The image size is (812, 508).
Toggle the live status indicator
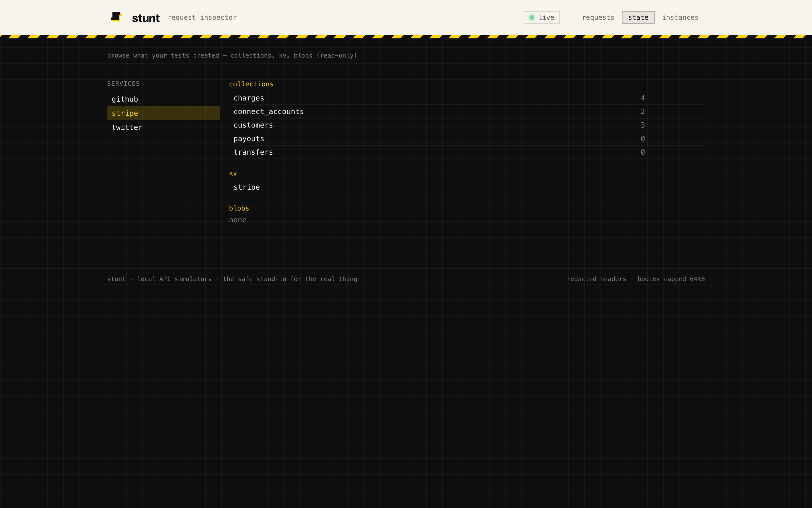click(x=542, y=17)
